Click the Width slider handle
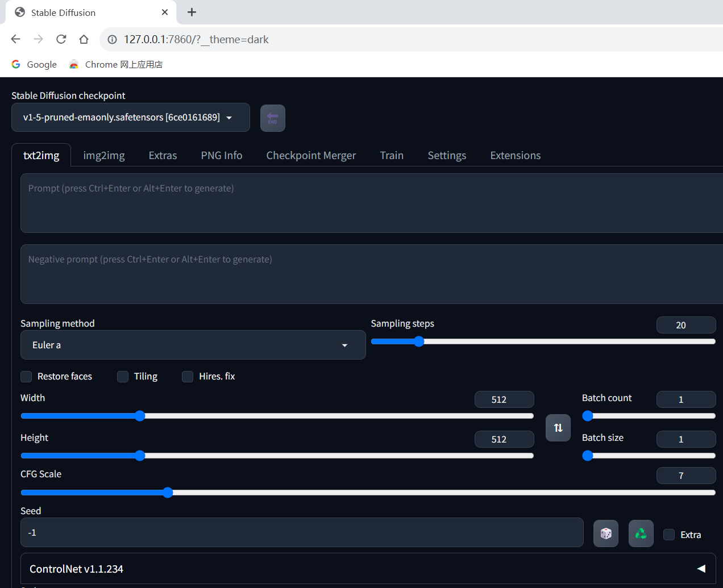Viewport: 723px width, 588px height. 140,416
